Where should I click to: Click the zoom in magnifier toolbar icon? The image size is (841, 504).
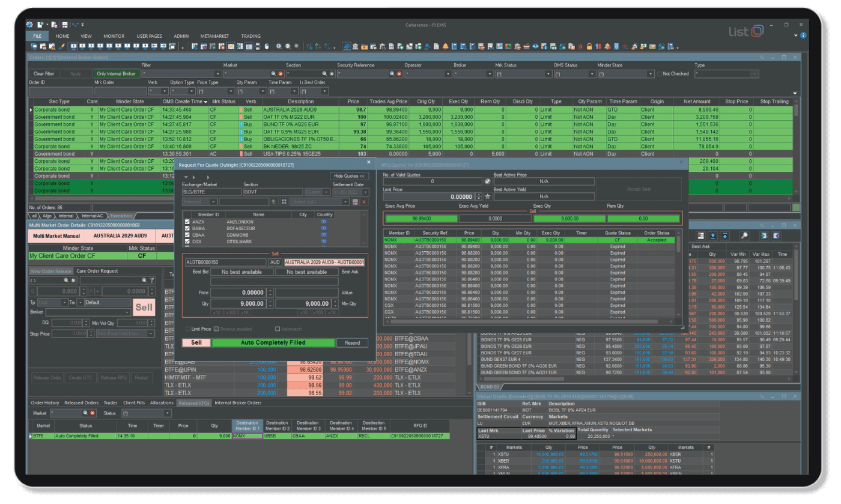pyautogui.click(x=279, y=46)
